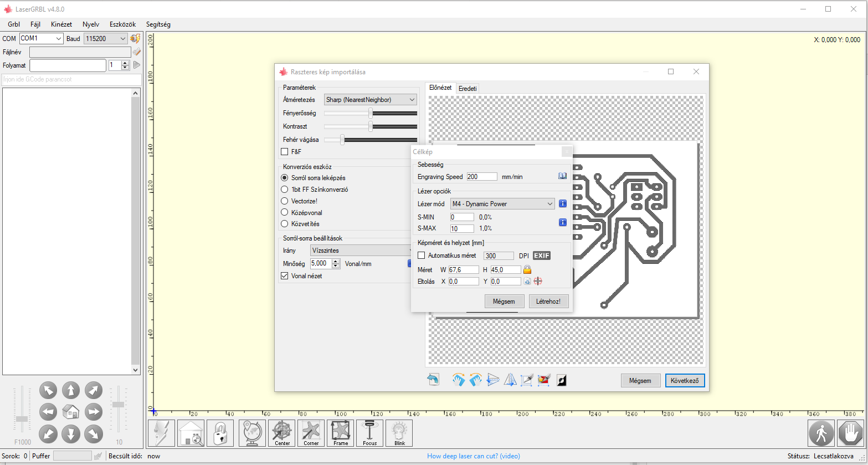Screen dimensions: 868x465
Task: Click the connect plug icon beside Baud
Action: 135,39
